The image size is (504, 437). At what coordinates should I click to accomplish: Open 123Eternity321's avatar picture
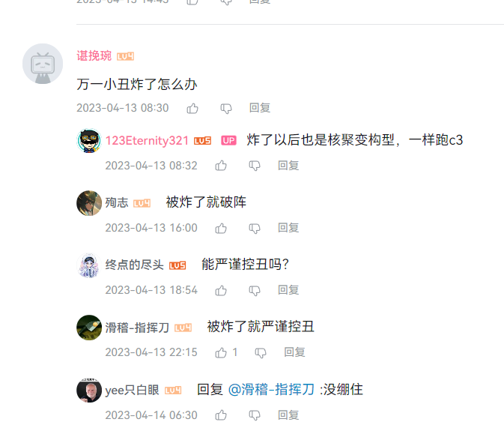(x=89, y=141)
